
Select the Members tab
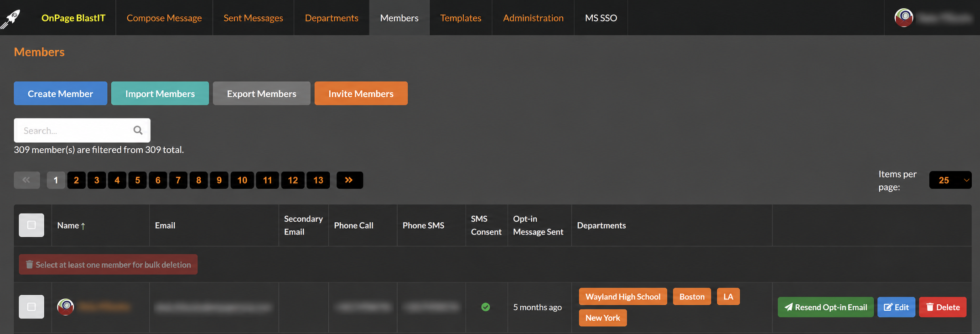[399, 18]
